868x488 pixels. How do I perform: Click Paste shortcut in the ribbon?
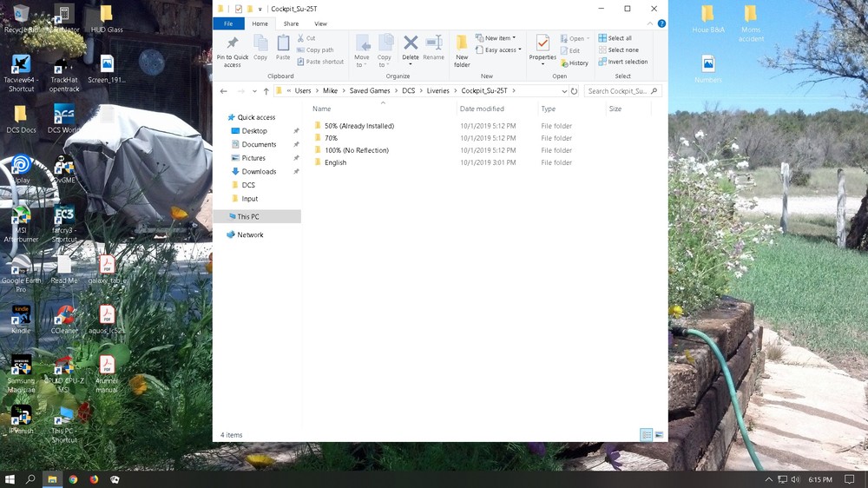320,62
